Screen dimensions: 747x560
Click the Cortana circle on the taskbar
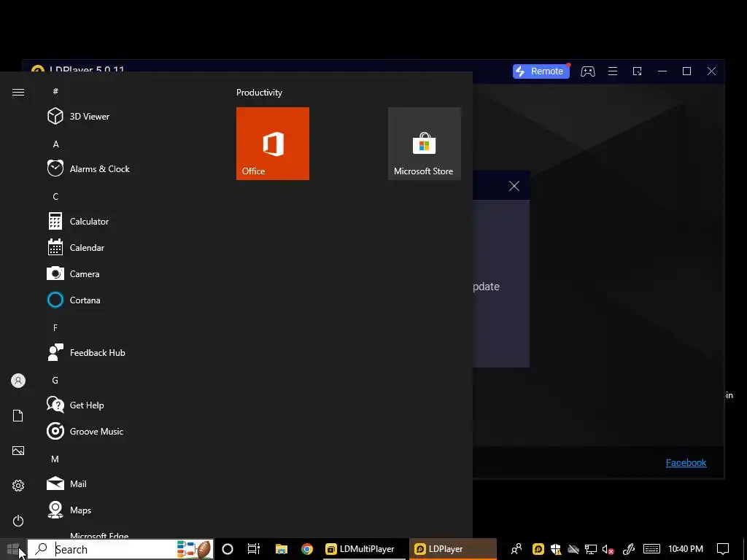(228, 549)
